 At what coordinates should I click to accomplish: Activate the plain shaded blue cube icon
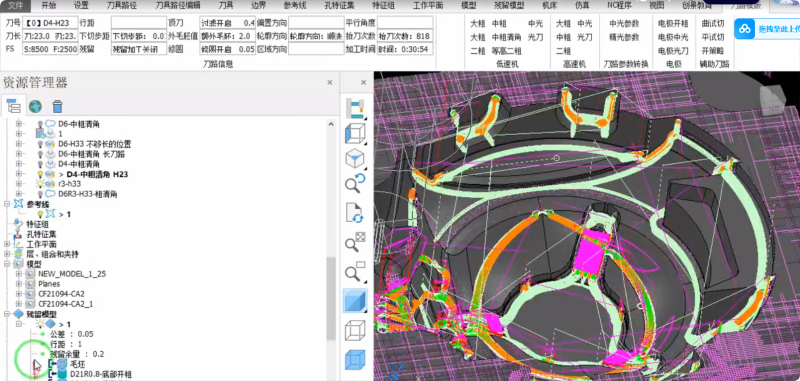click(x=355, y=301)
